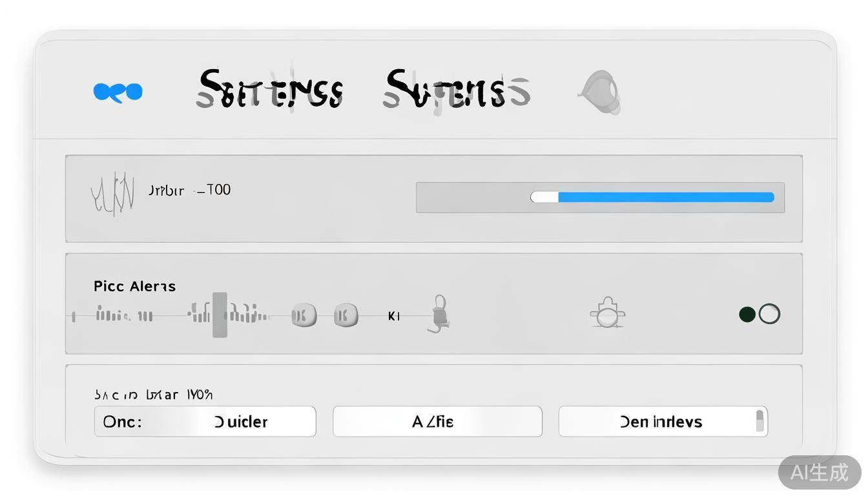Click the white slider handle
The height and width of the screenshot is (496, 868).
(544, 198)
